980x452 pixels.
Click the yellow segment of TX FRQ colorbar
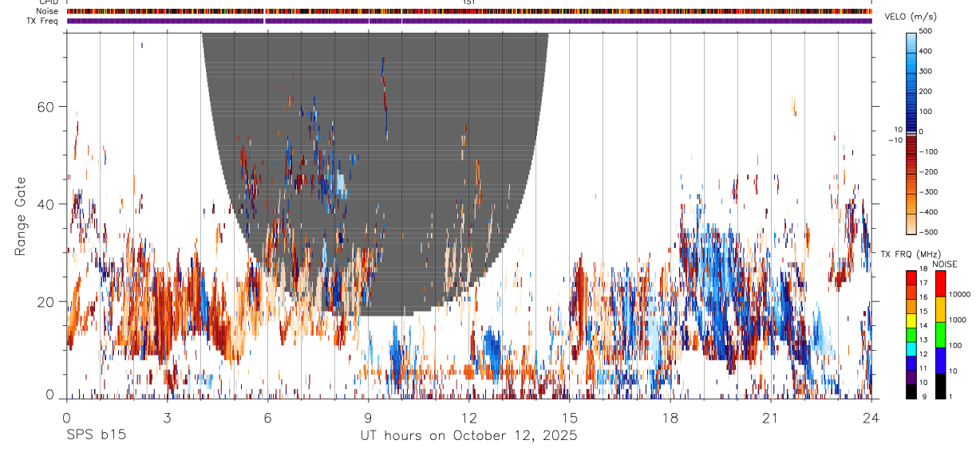tap(911, 319)
